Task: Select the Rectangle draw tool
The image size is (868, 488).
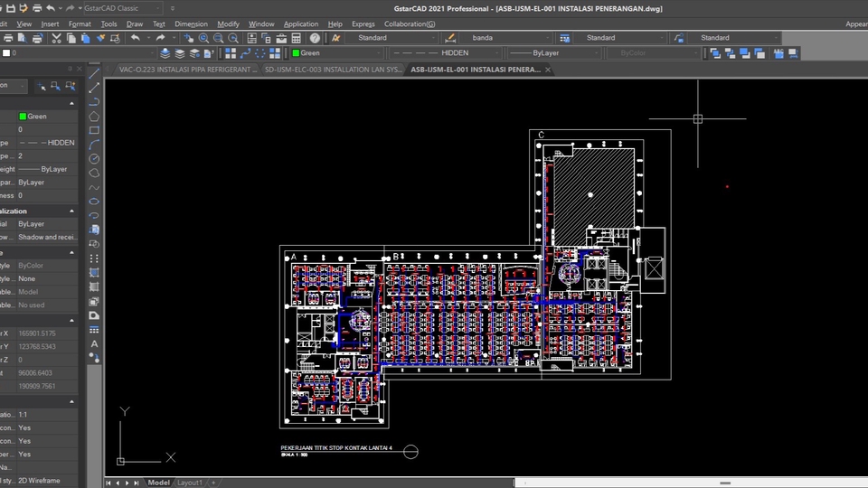Action: click(94, 130)
